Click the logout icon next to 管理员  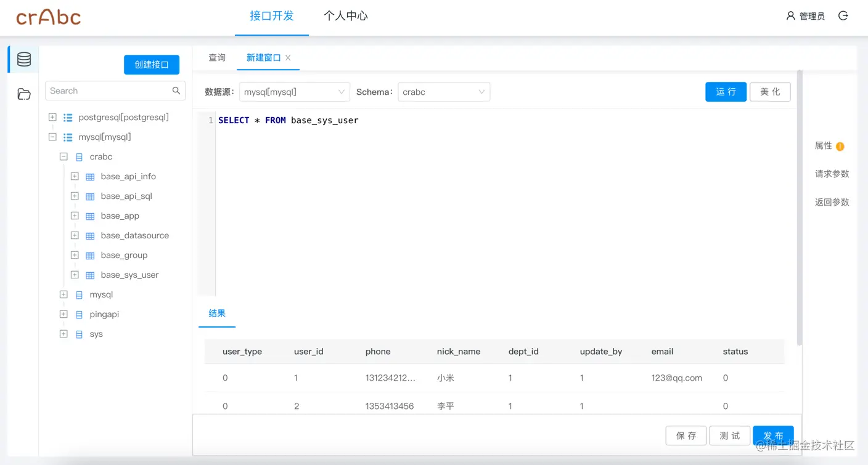(843, 16)
